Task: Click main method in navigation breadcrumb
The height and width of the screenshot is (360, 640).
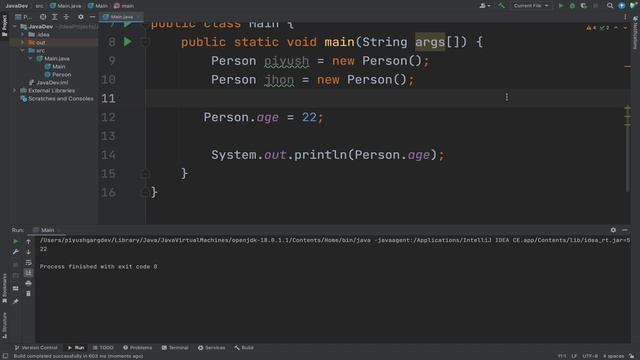Action: 124,6
